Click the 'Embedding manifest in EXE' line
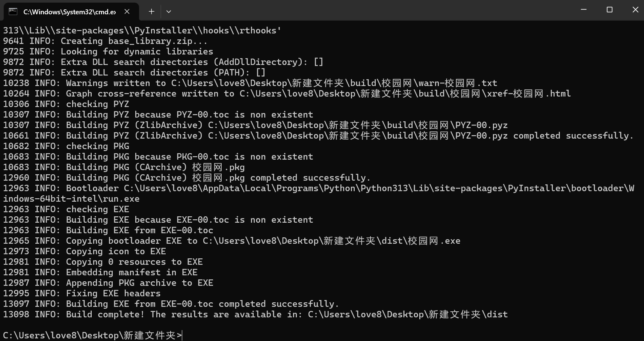 [100, 272]
